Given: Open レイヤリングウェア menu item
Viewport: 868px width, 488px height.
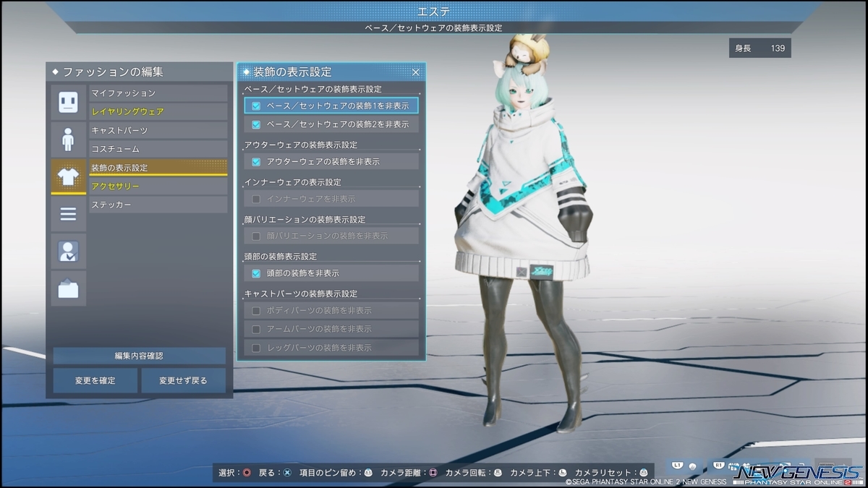Looking at the screenshot, I should [x=158, y=111].
